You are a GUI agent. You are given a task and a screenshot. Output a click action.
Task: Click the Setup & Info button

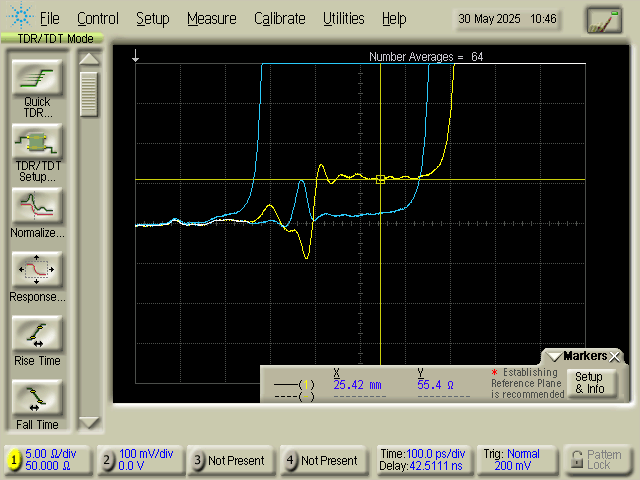589,383
